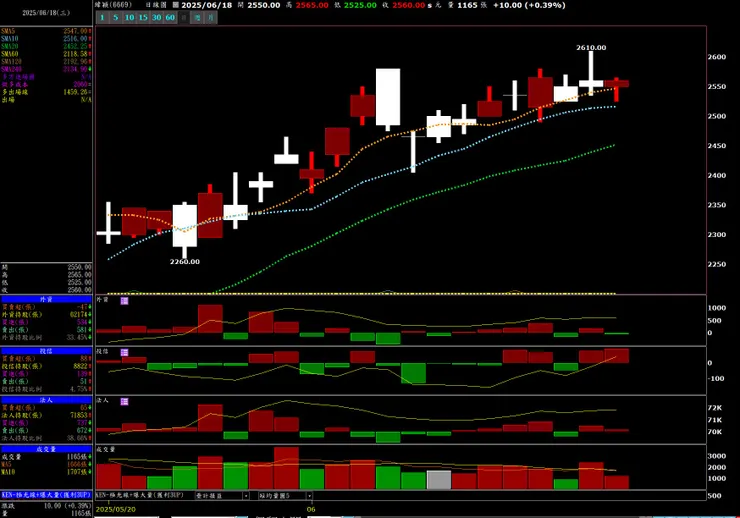Click the 外資持股 value 62174
The height and width of the screenshot is (518, 740).
pos(78,315)
